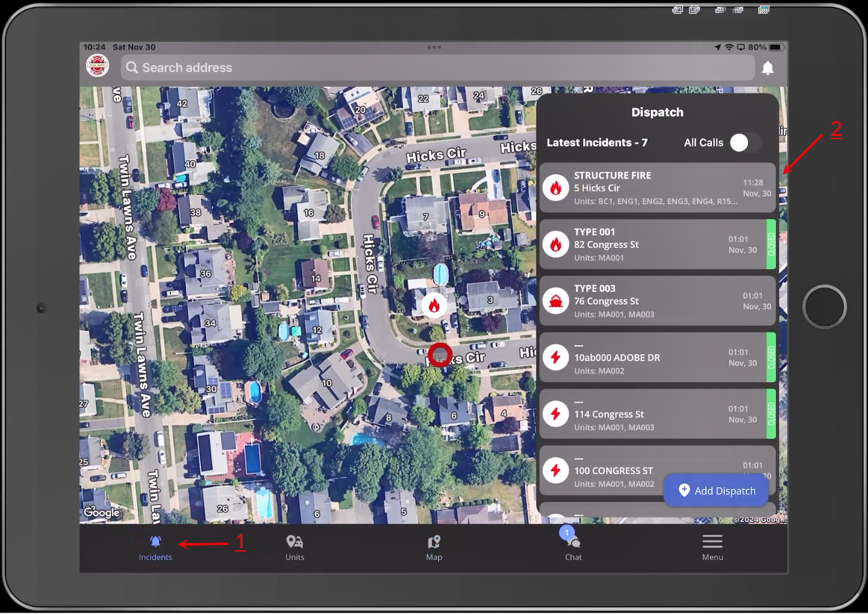Tap the Google logo on map
The image size is (868, 614).
102,513
